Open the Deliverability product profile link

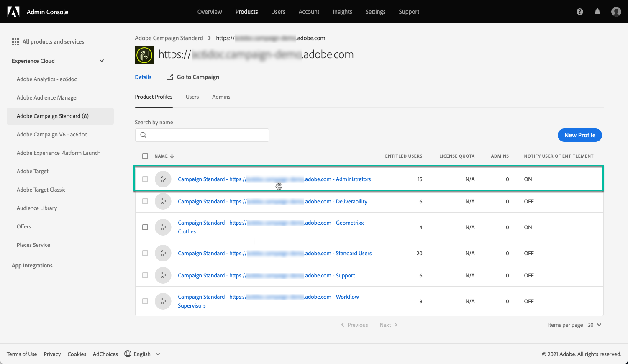click(273, 201)
